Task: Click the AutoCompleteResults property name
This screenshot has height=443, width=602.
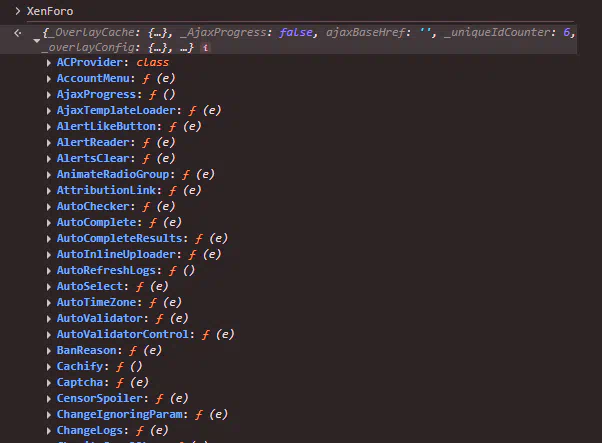Action: click(x=119, y=238)
